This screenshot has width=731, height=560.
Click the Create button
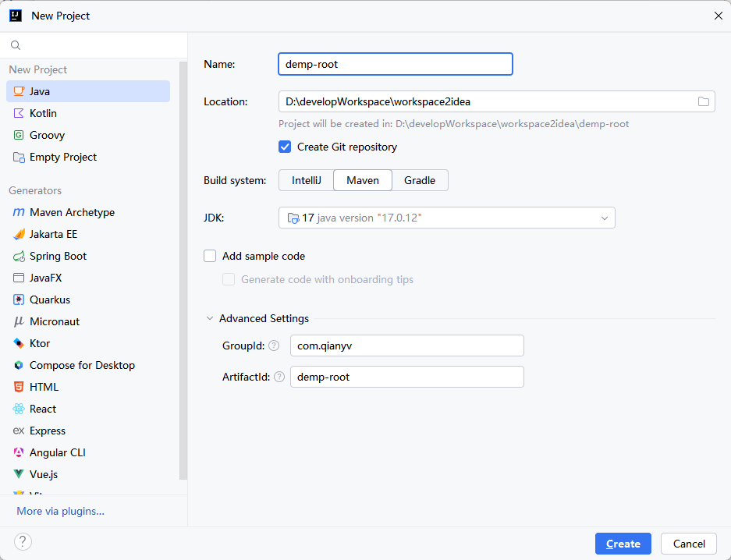[623, 544]
